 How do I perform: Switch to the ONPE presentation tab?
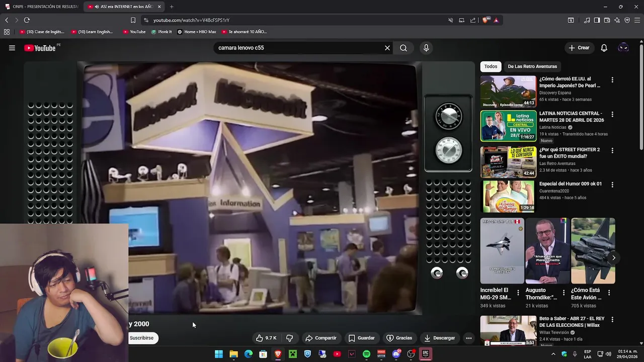41,7
